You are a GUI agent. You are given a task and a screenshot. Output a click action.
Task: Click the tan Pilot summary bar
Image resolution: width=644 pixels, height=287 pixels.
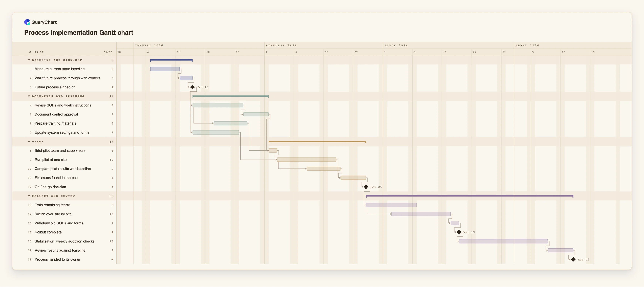[317, 142]
